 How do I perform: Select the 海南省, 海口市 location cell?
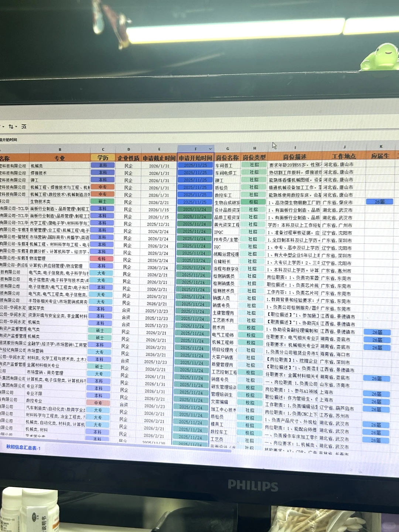[341, 354]
